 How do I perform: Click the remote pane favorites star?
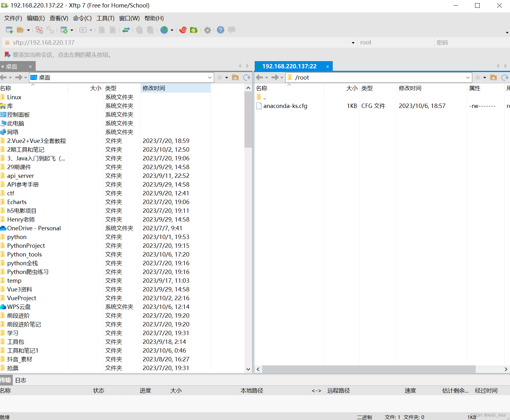click(478, 77)
